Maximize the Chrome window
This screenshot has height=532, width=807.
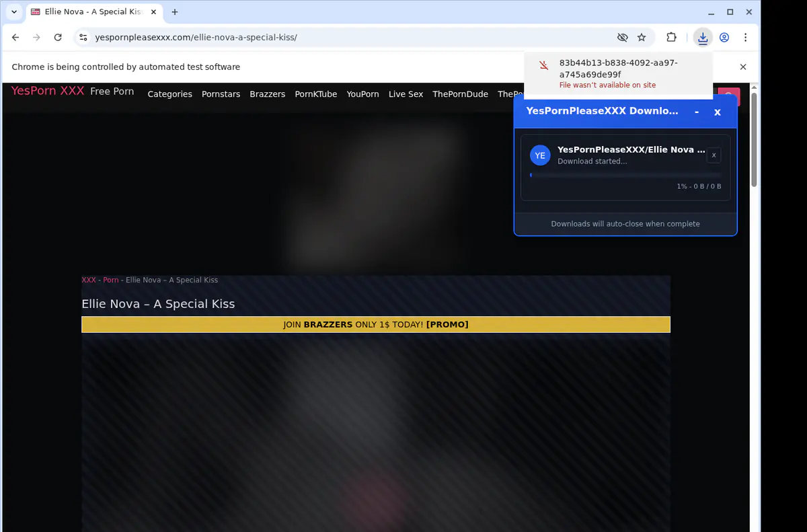pyautogui.click(x=730, y=12)
